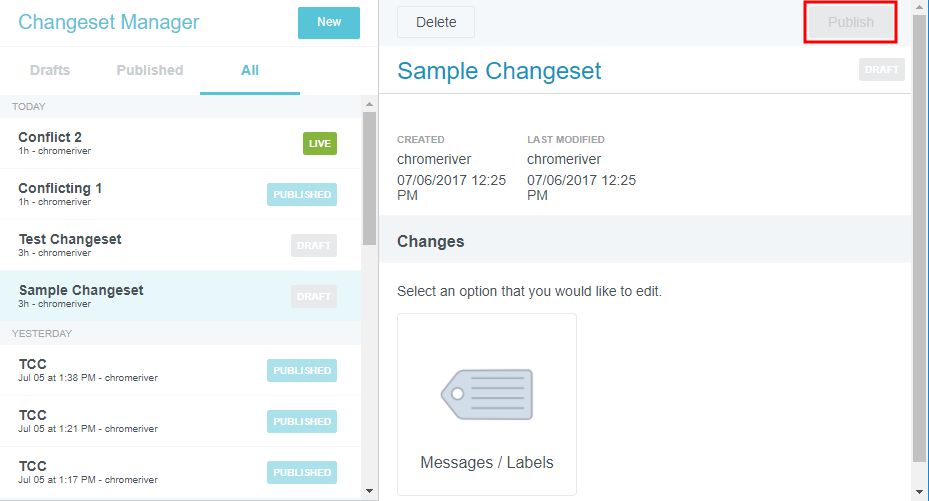Viewport: 929px width, 501px height.
Task: Click the PUBLISHED badge on Conflicting 1
Action: coord(301,194)
